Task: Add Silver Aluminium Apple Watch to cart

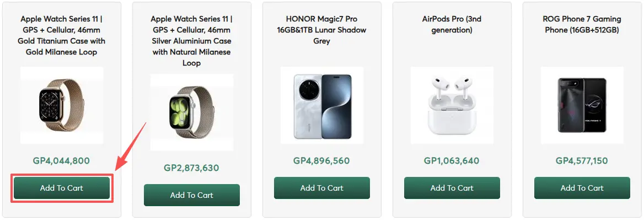Action: tap(192, 195)
